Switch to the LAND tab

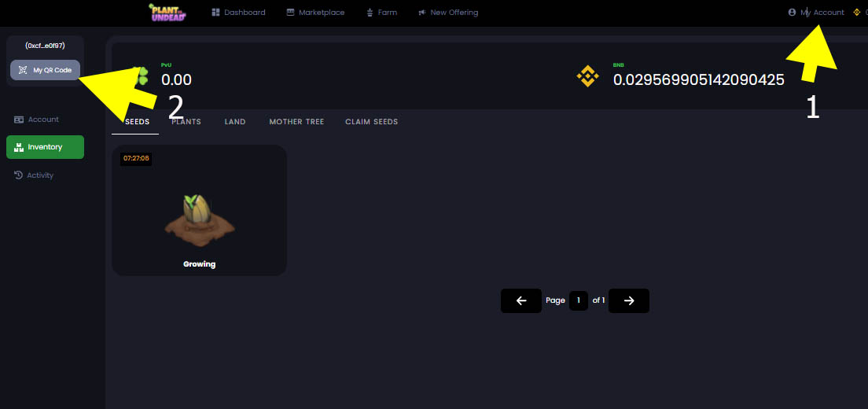pyautogui.click(x=235, y=122)
